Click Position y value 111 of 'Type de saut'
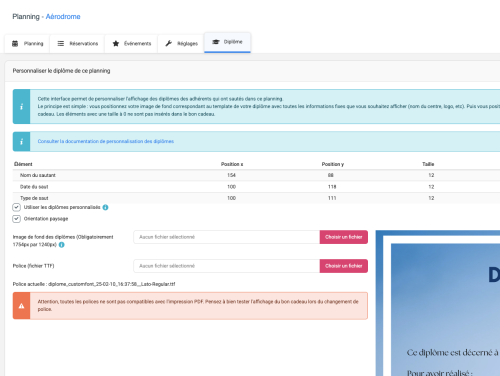The image size is (500, 376). coord(332,198)
